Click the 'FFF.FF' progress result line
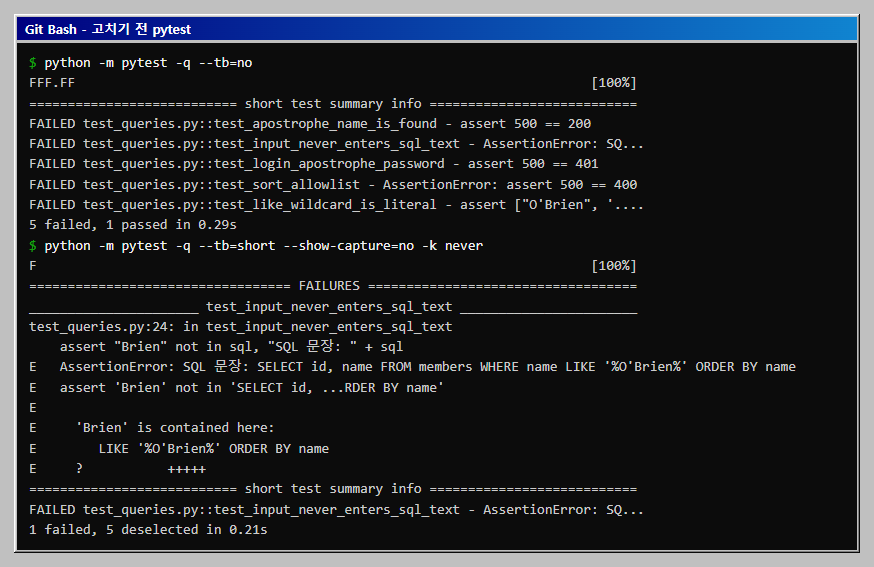The width and height of the screenshot is (874, 567). coord(333,83)
